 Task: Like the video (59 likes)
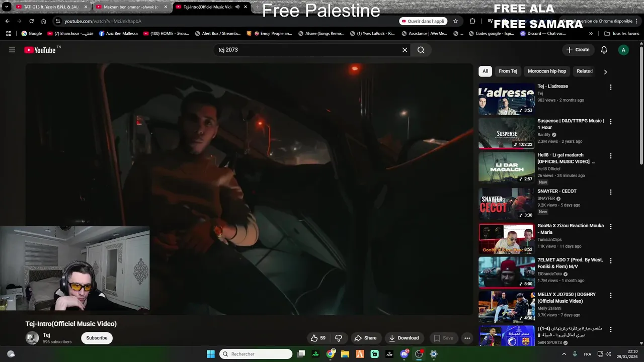click(318, 338)
